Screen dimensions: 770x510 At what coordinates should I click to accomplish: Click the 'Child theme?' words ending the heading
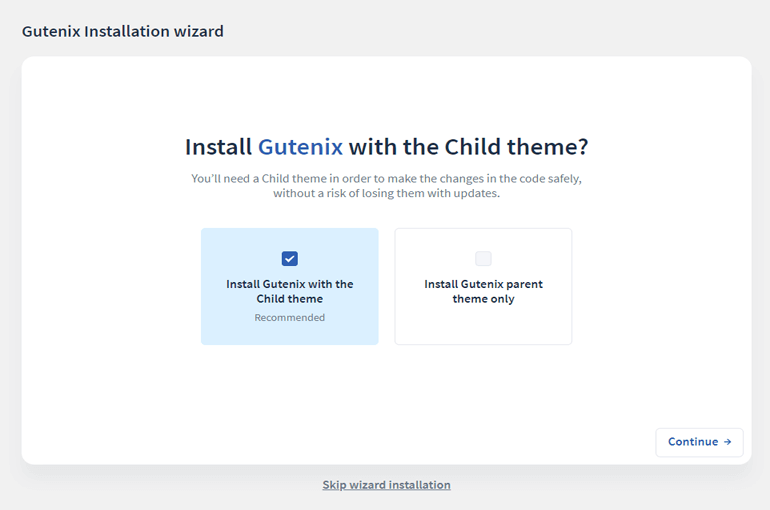pos(516,147)
